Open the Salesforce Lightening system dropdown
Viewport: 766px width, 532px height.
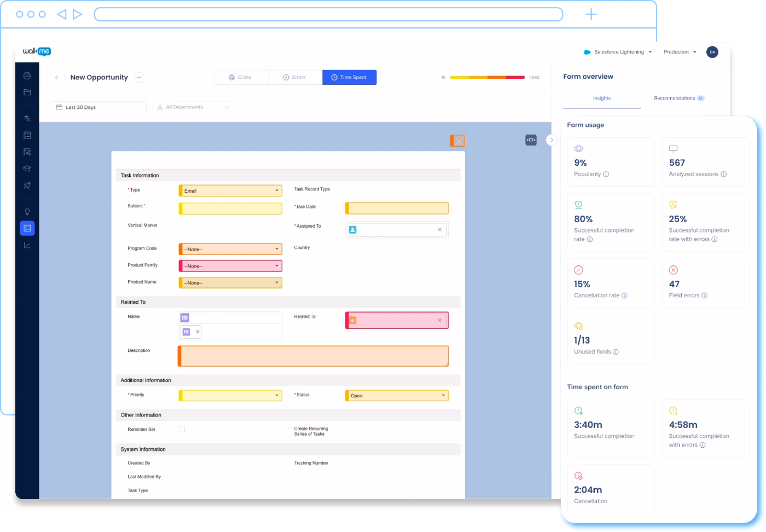pyautogui.click(x=618, y=52)
